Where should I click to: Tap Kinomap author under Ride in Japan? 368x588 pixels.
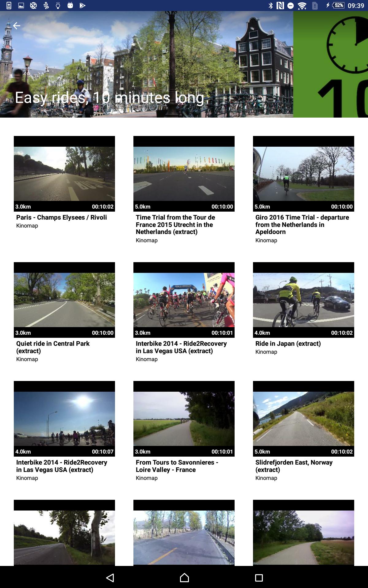pos(266,352)
